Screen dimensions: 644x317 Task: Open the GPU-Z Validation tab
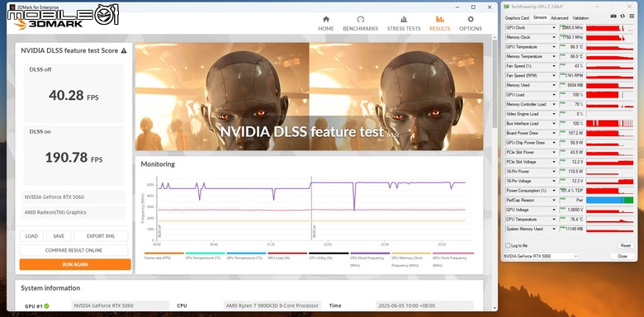pos(580,18)
